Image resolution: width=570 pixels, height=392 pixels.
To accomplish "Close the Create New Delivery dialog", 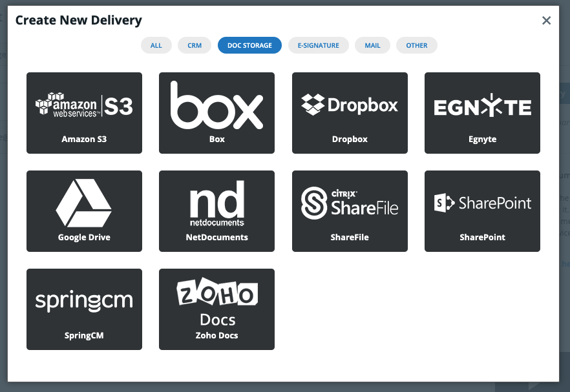I will coord(546,21).
